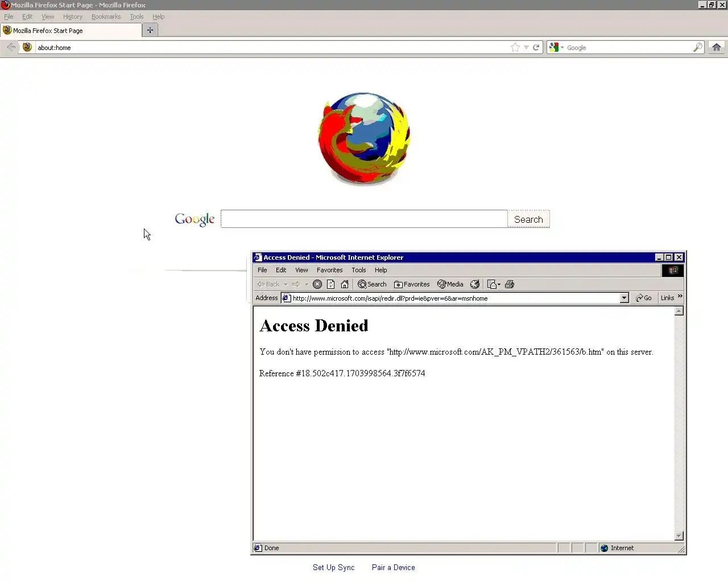Expand the Edit page dropdown arrow in IE

point(499,284)
